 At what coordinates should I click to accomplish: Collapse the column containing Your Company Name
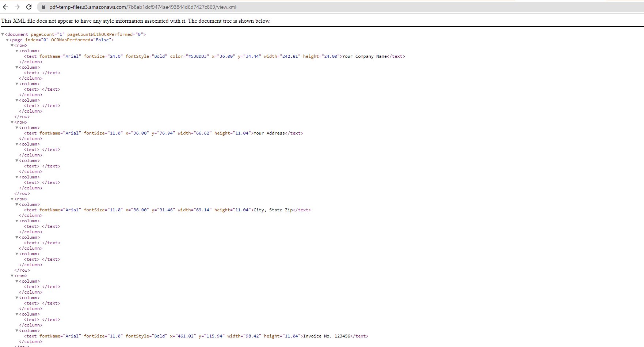[17, 51]
